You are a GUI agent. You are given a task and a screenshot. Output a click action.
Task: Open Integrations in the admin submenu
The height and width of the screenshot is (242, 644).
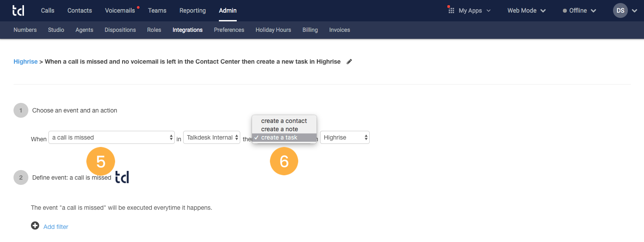coord(187,30)
